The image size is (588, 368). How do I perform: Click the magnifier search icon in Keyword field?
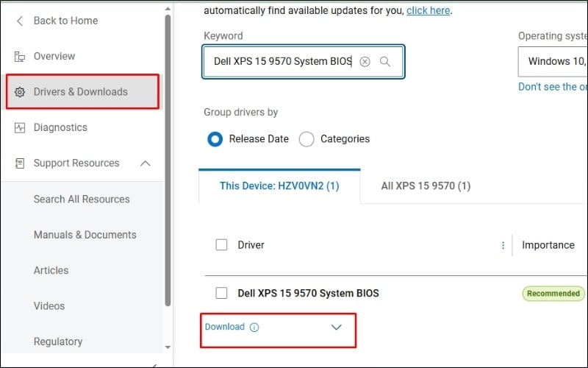click(384, 62)
